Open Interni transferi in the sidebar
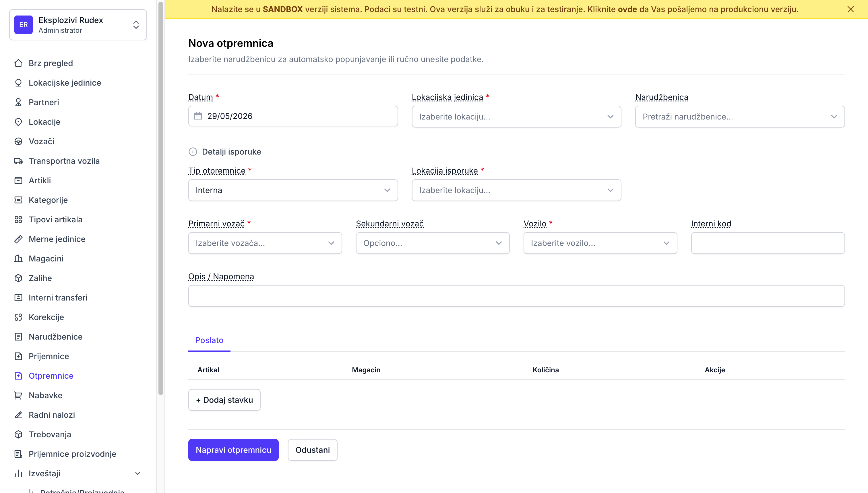 pyautogui.click(x=58, y=298)
